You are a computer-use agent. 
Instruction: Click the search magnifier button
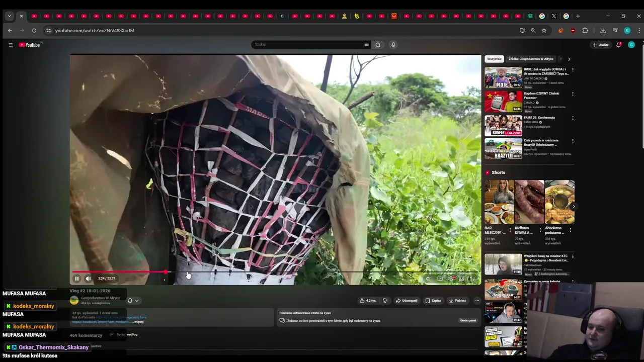coord(378,44)
